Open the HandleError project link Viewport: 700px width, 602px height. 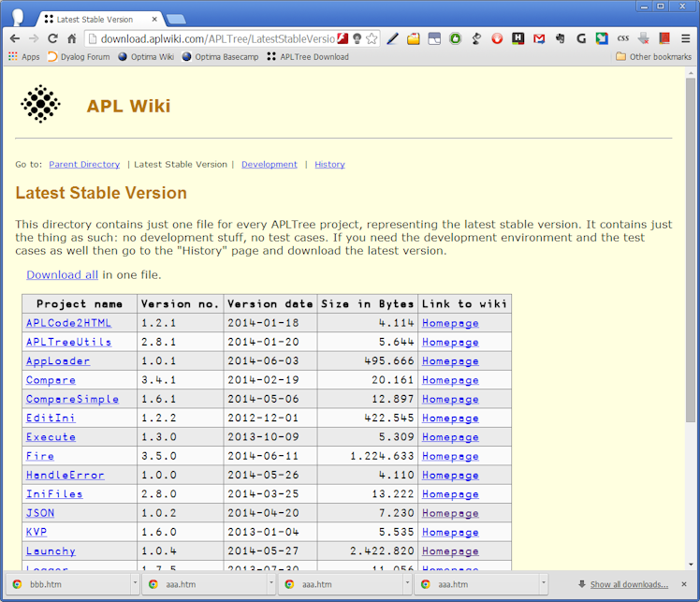coord(65,476)
